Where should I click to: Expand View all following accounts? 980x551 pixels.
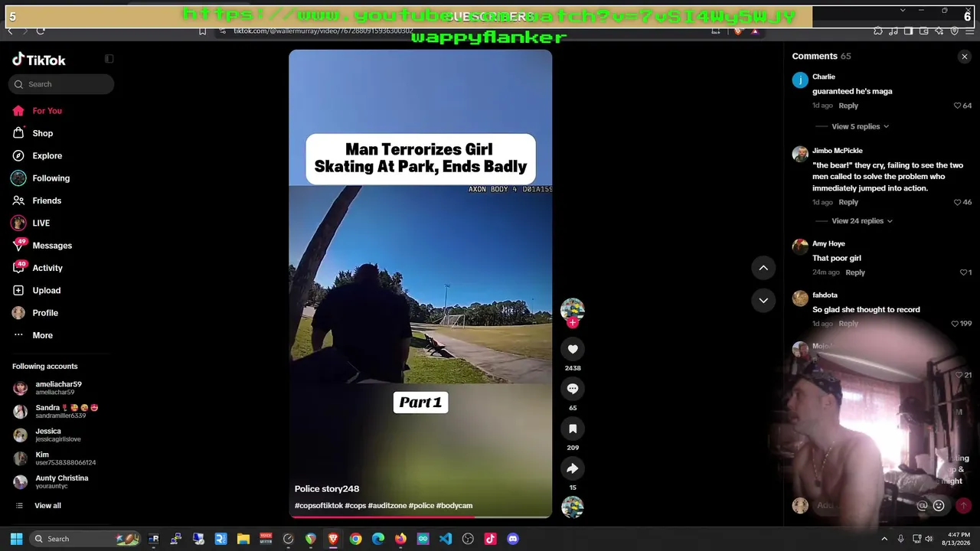[x=47, y=506]
